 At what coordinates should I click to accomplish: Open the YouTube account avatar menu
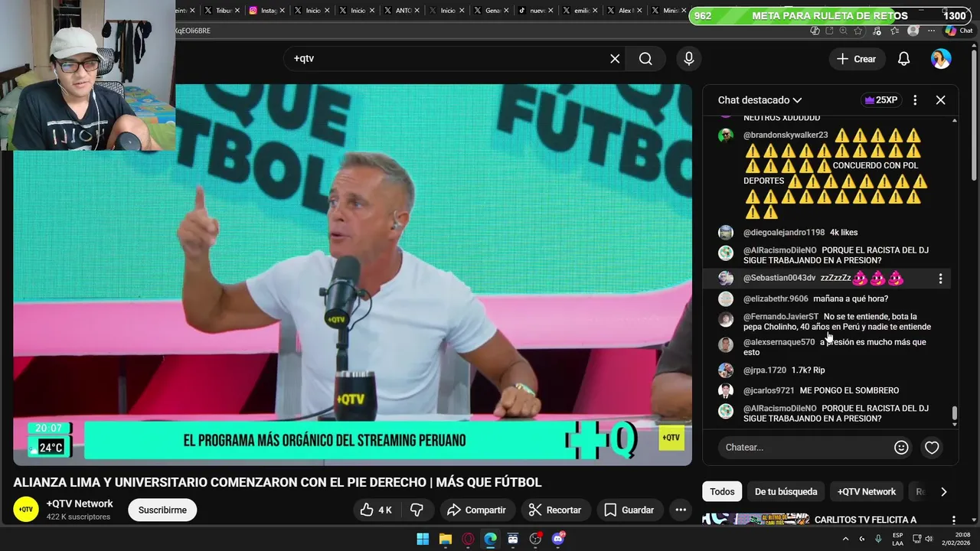941,59
